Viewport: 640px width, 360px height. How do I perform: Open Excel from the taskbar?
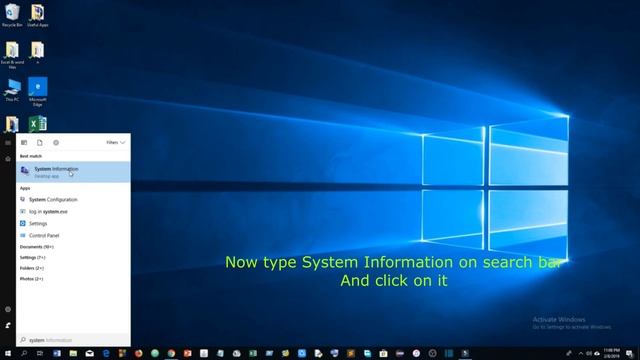click(253, 353)
